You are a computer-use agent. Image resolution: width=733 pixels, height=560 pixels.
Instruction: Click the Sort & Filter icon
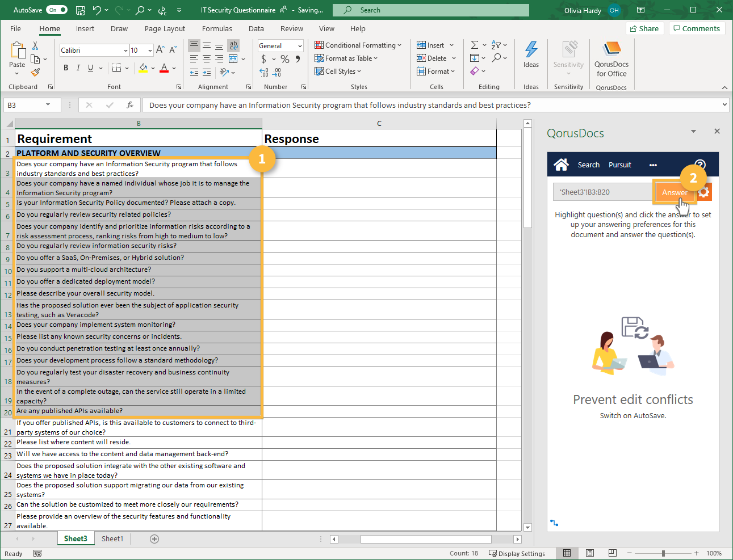tap(496, 45)
